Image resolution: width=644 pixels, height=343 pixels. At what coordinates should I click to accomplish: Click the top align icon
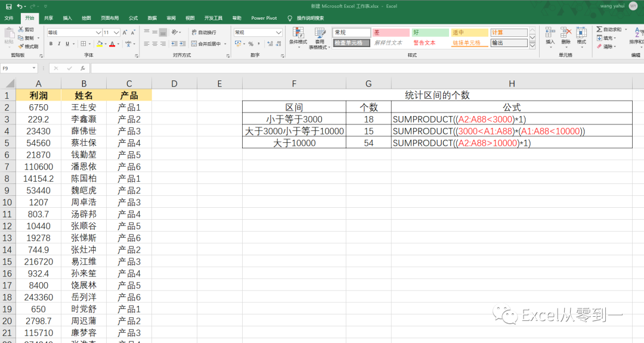(x=147, y=32)
